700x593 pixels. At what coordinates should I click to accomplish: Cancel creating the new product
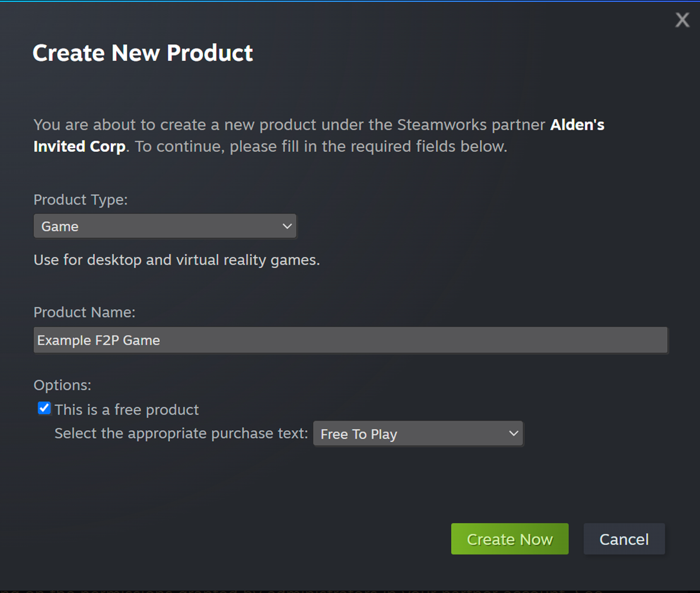click(624, 539)
